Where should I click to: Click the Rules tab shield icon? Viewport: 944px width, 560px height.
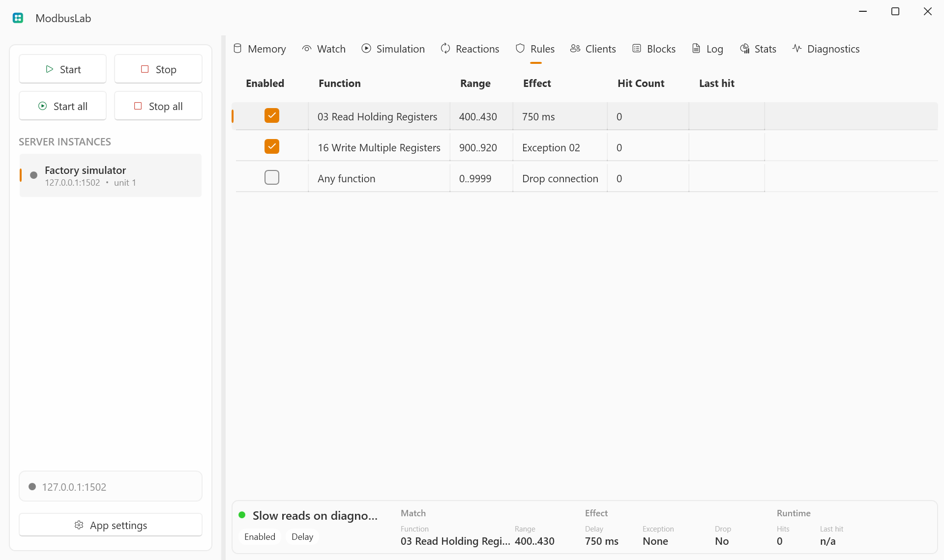coord(520,48)
